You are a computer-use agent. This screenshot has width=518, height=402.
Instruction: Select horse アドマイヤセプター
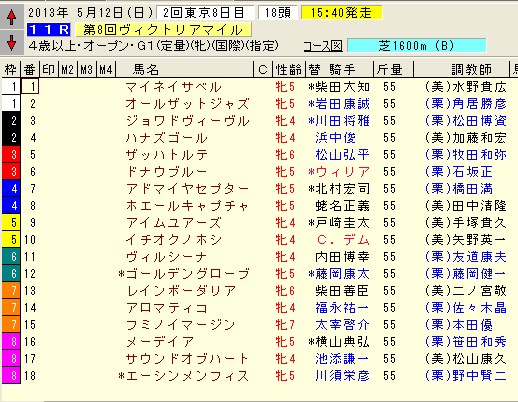tap(187, 189)
